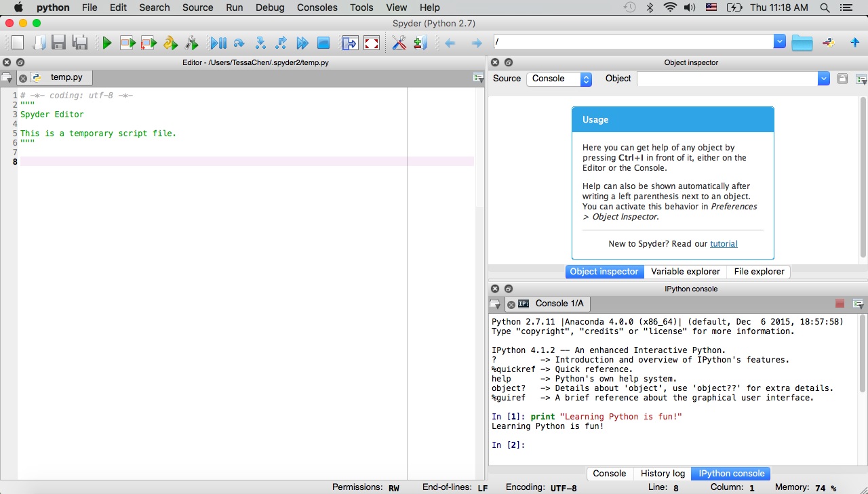Screen dimensions: 868x494
Task: Click the blue stop debugging square icon
Action: 323,43
